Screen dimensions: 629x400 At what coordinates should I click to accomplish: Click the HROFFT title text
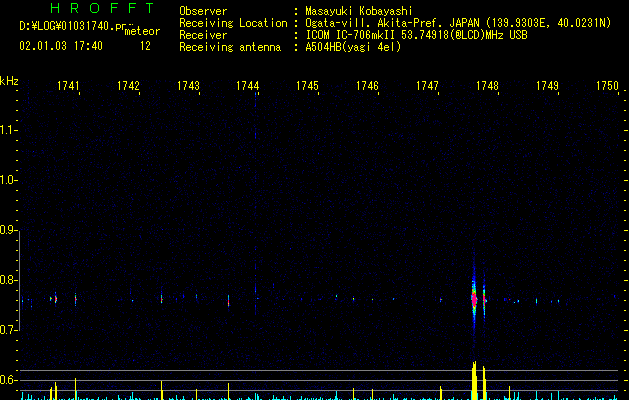point(102,8)
